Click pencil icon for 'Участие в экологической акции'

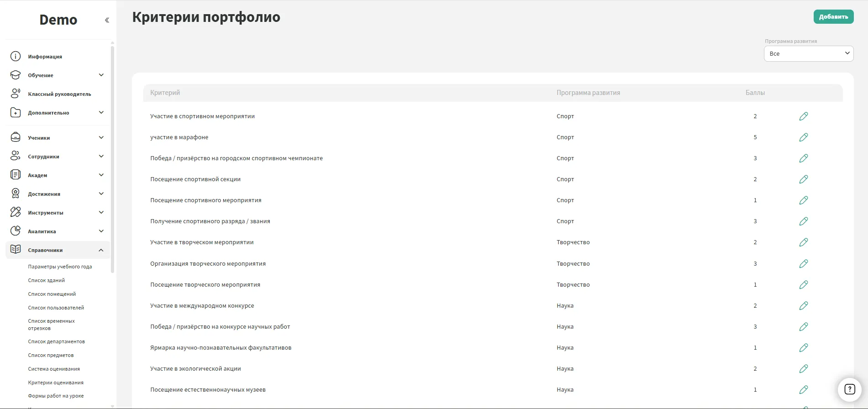[x=803, y=369]
